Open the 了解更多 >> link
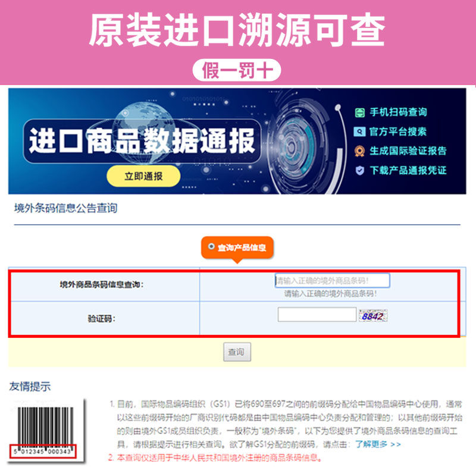Viewport: 476px width, 476px height. 378,444
